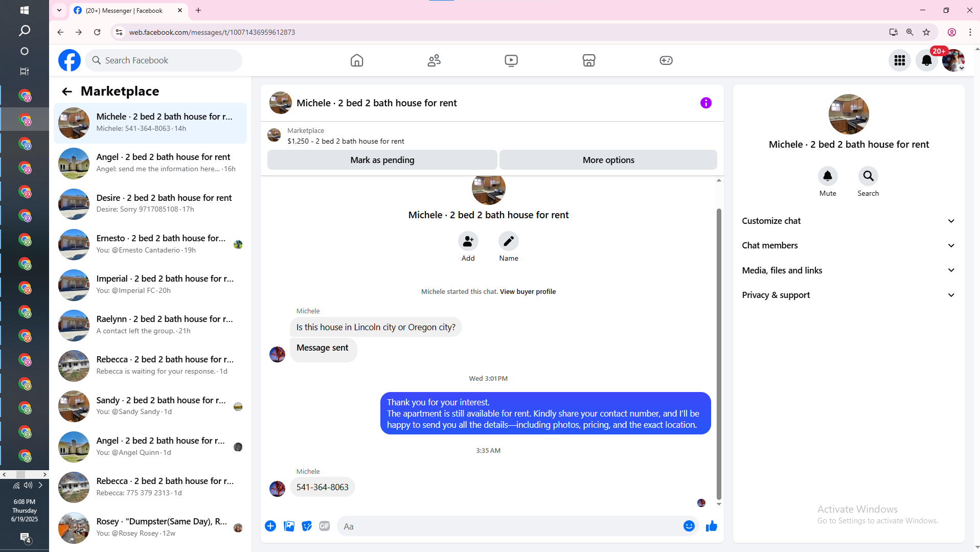Open Chrome three-dot menu
The image size is (980, 552).
pos(970,32)
